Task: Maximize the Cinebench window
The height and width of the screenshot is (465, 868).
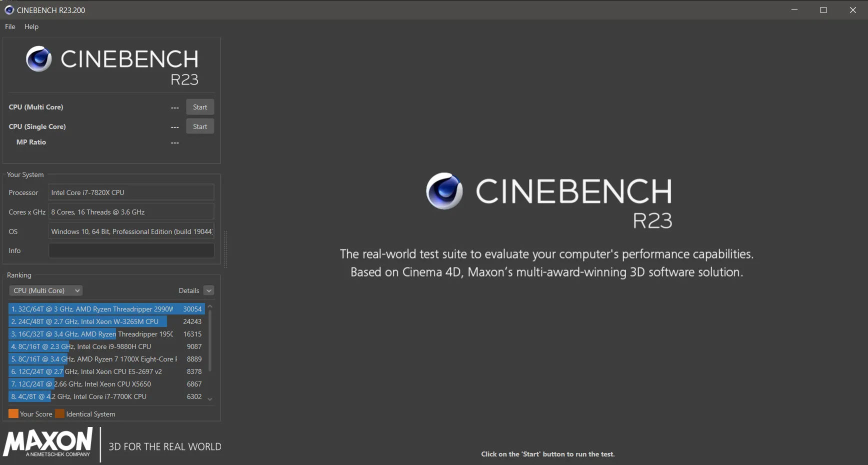Action: click(x=823, y=10)
